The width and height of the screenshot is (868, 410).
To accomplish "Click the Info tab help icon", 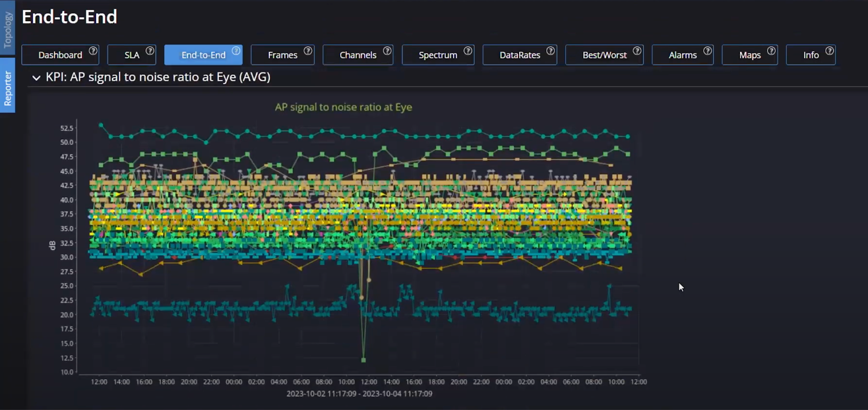I will coord(829,51).
